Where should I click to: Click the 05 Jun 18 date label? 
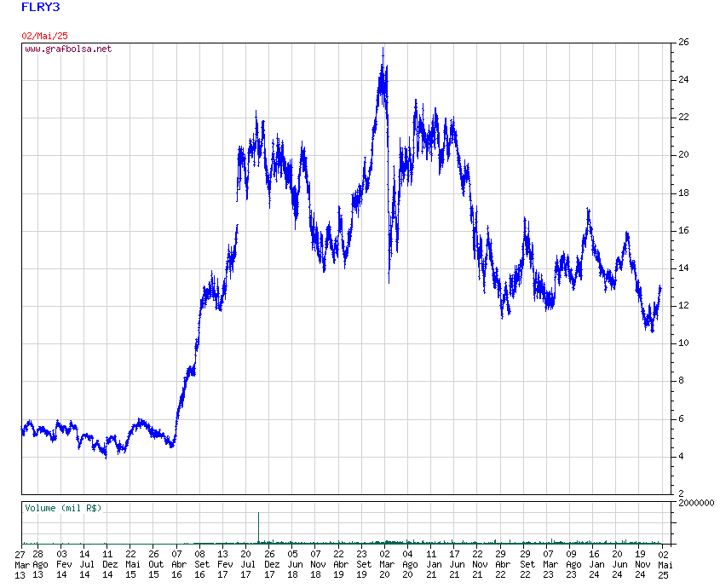[x=294, y=565]
